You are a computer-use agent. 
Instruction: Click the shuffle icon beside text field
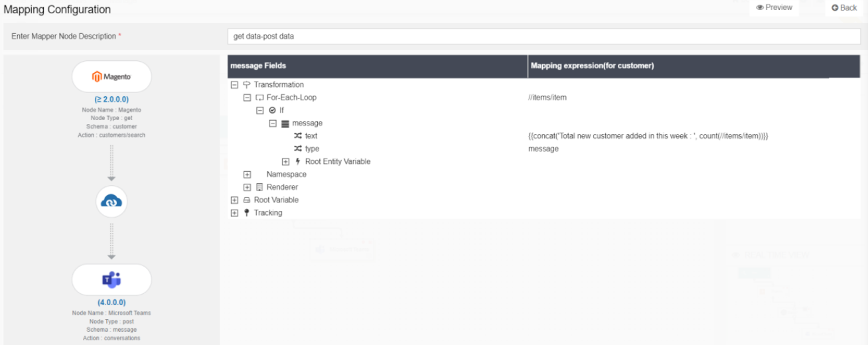pos(298,136)
